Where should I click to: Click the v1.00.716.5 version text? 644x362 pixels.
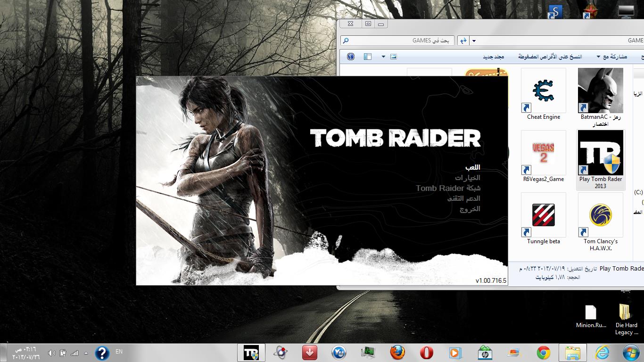(x=491, y=280)
